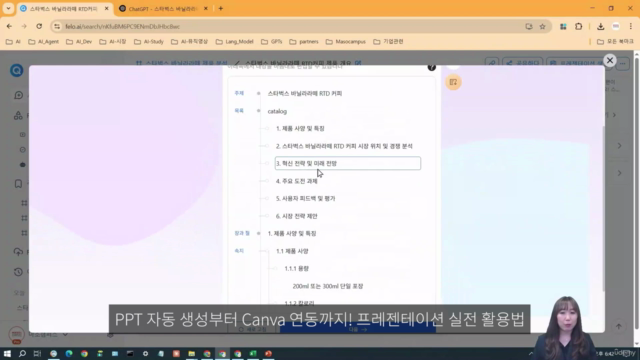
Task: Open the Masocampus bookmarks folder
Action: tap(346, 42)
